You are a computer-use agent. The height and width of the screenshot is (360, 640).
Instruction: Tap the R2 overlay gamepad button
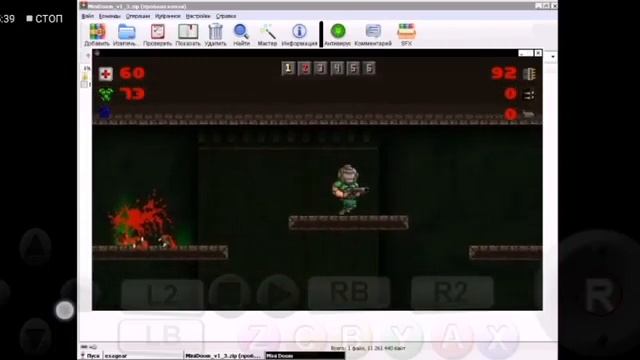452,292
